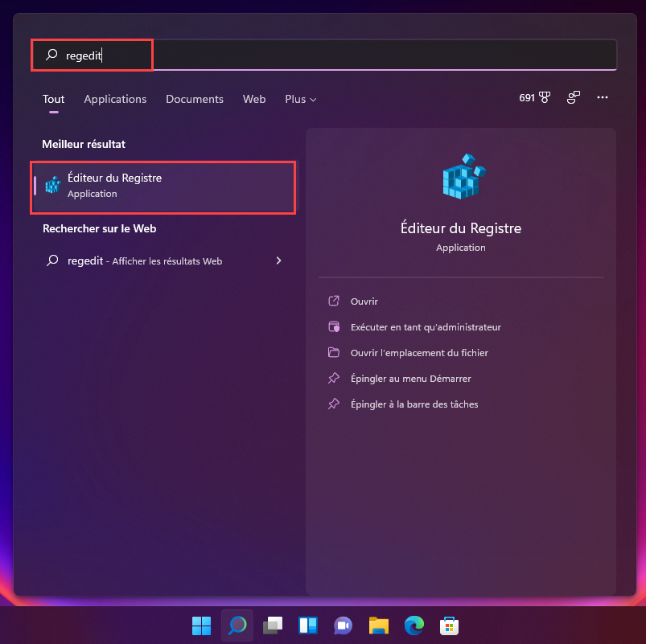Image resolution: width=646 pixels, height=644 pixels.
Task: Click the magnifier icon in the search box
Action: click(51, 55)
